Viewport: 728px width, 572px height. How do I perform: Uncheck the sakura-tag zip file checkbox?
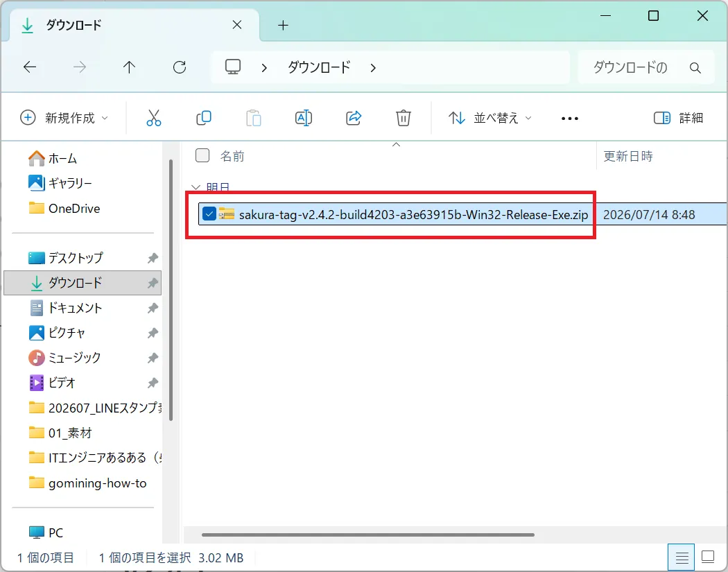(x=209, y=214)
